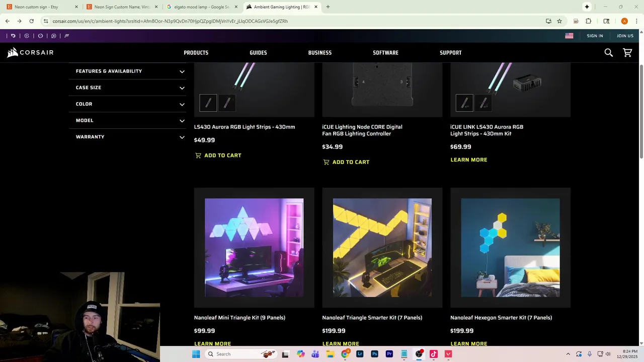The image size is (644, 362).
Task: Go back to previous page
Action: pyautogui.click(x=7, y=21)
